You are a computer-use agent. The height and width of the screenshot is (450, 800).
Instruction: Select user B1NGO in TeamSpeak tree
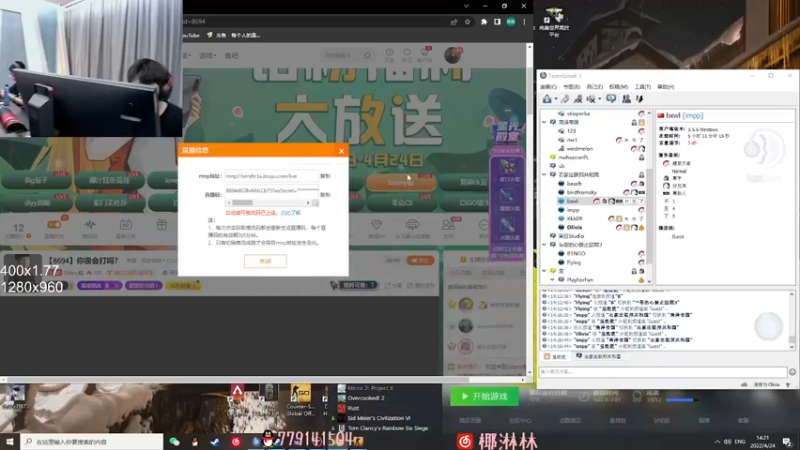[x=576, y=253]
